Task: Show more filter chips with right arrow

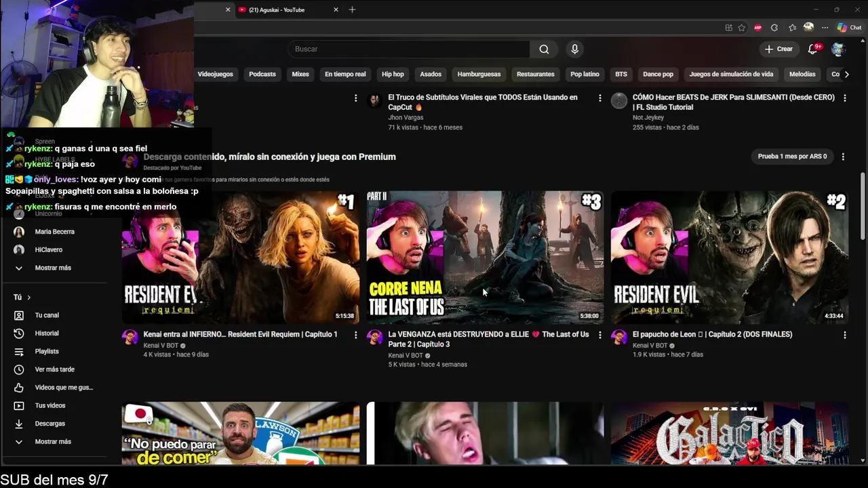Action: 846,75
